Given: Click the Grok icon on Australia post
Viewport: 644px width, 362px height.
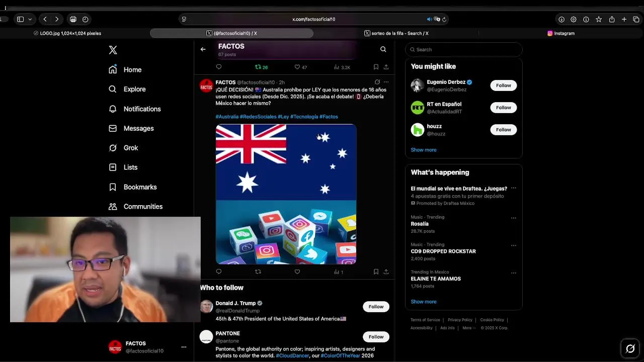Looking at the screenshot, I should [x=377, y=82].
